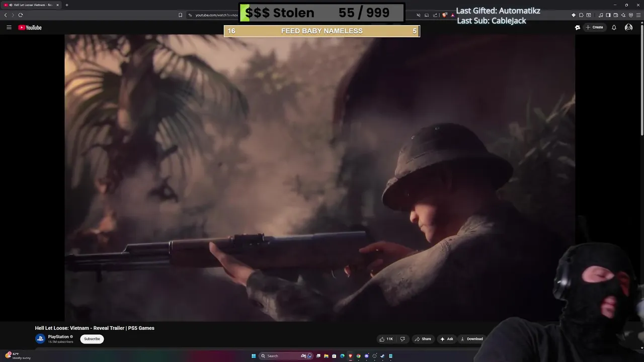Image resolution: width=644 pixels, height=362 pixels.
Task: Select the Hell Let Loose: Vietnam browser tab
Action: tap(31, 5)
